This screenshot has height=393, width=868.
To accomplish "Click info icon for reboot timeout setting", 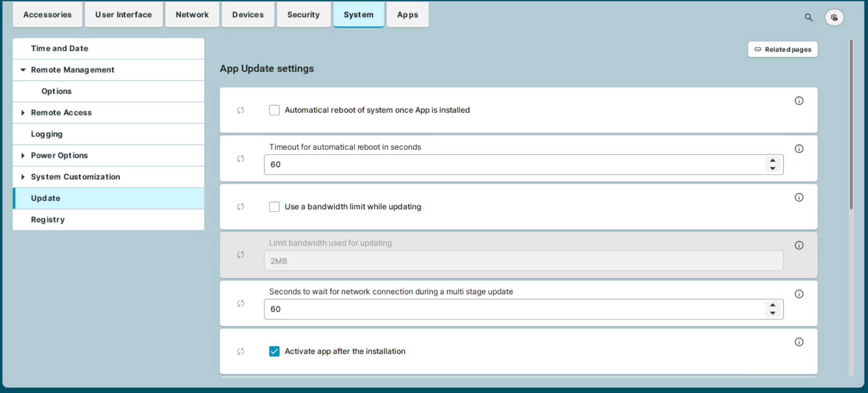I will pos(799,149).
